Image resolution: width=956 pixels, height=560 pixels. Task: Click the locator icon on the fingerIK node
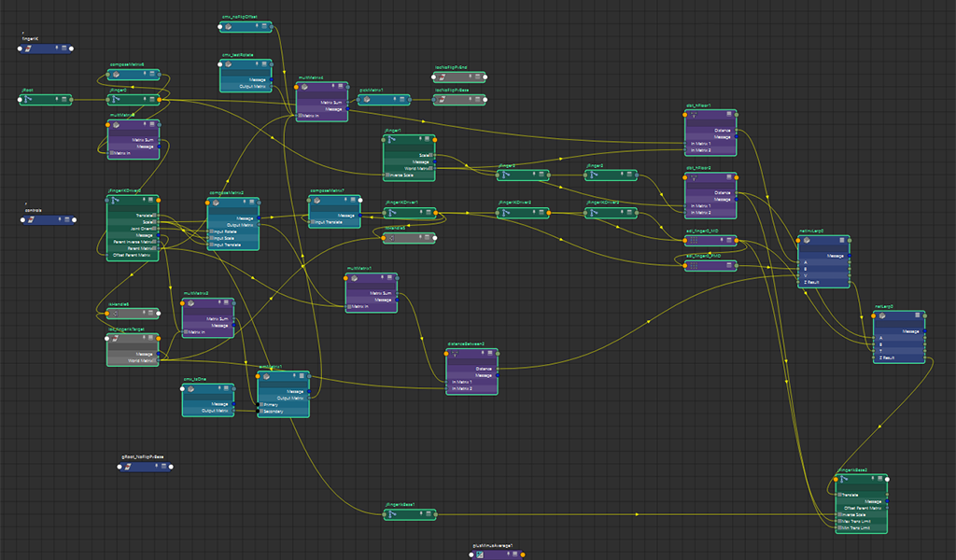pos(29,49)
